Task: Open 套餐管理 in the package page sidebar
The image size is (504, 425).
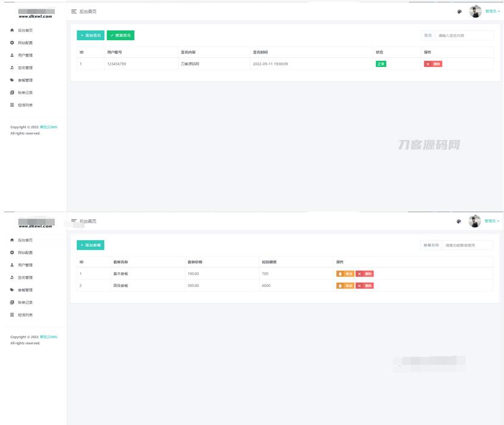Action: (25, 290)
